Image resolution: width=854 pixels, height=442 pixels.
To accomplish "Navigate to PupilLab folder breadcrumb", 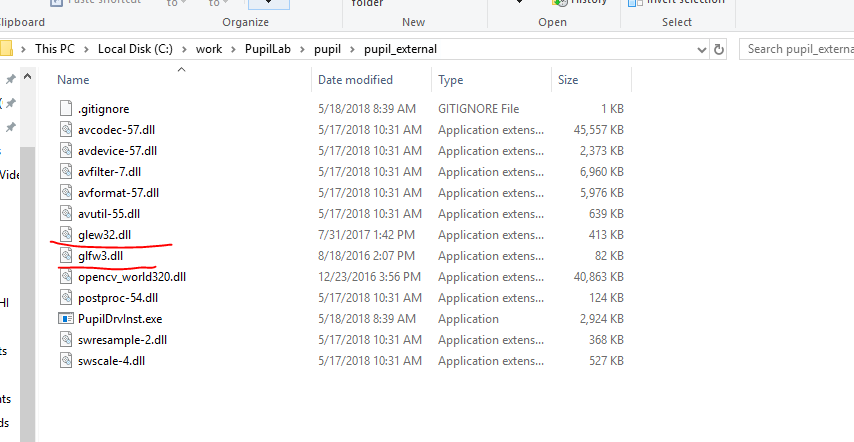I will (268, 49).
